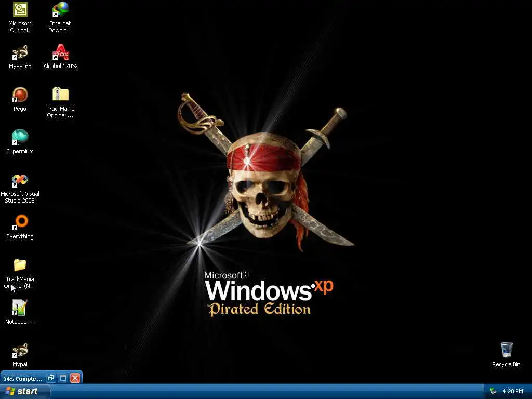
Task: Select the TrackMania Original (N... folder
Action: point(20,265)
